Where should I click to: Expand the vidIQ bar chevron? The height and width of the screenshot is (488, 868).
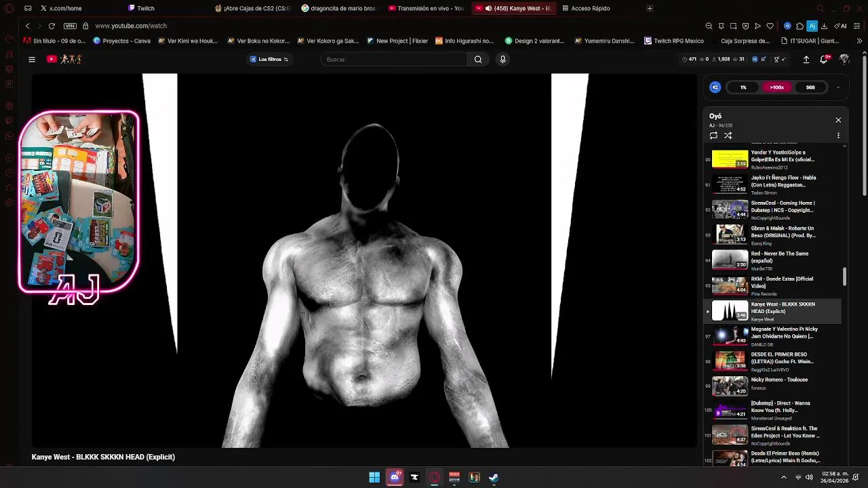[838, 87]
